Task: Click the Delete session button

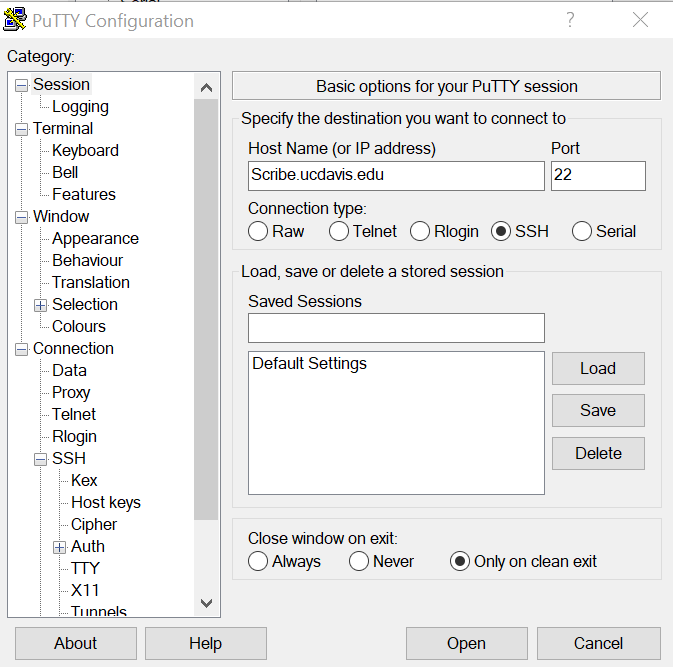Action: tap(598, 453)
